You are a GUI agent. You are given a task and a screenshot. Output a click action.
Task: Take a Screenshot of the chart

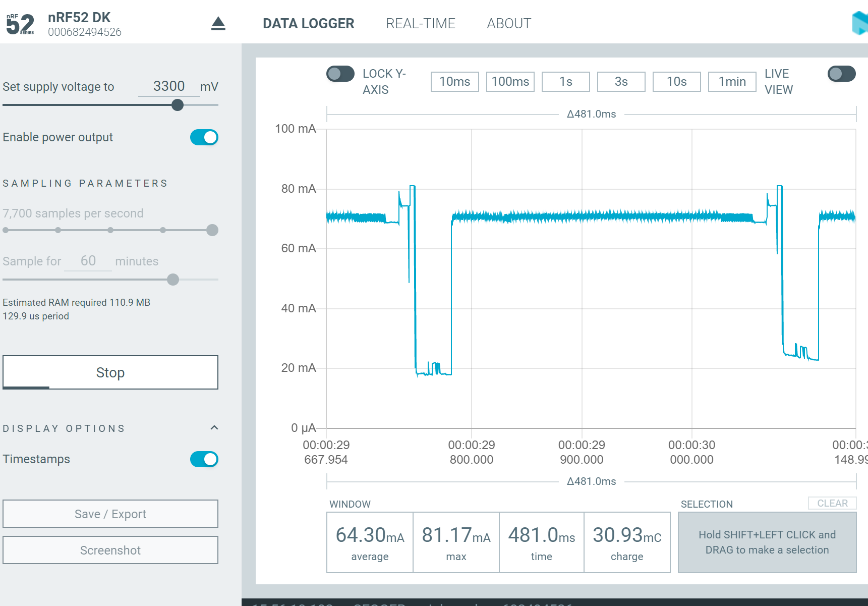[x=110, y=550]
